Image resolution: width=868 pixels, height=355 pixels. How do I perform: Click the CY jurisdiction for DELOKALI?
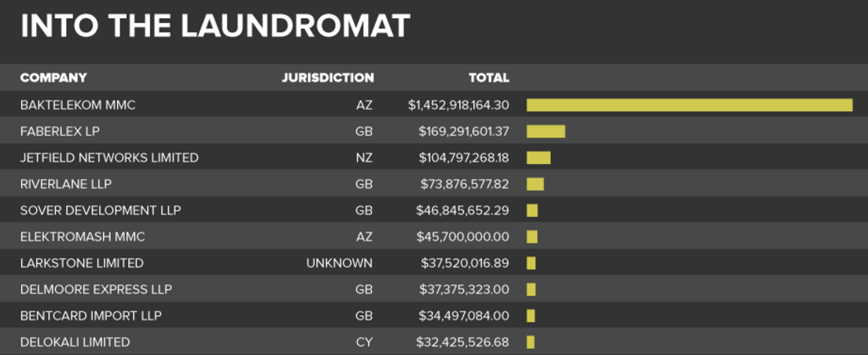pyautogui.click(x=364, y=342)
